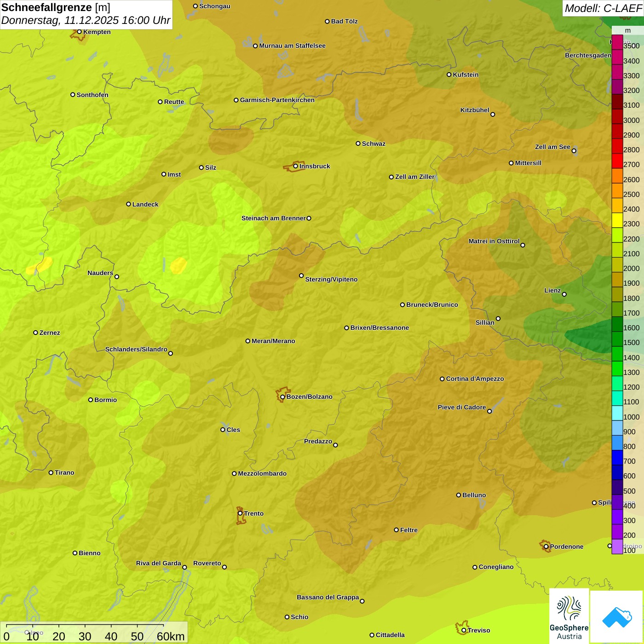Click the Conegliano label

click(496, 567)
